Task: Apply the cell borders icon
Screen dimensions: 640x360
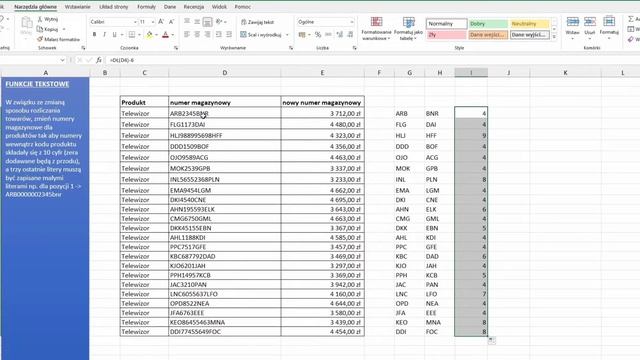Action: pyautogui.click(x=132, y=35)
